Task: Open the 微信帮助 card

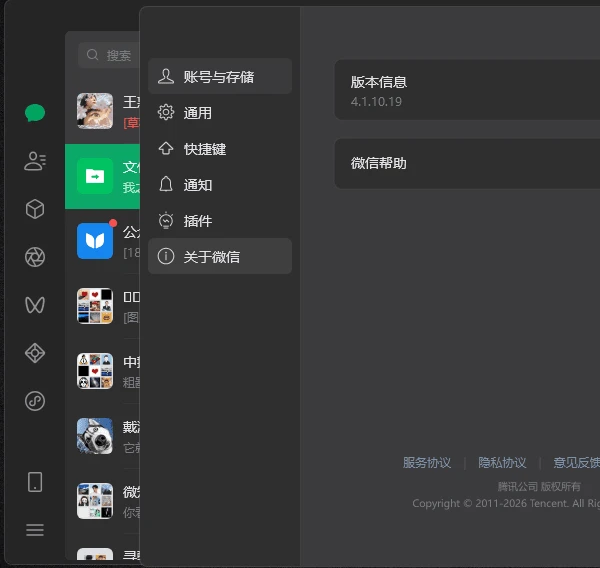Action: [467, 163]
